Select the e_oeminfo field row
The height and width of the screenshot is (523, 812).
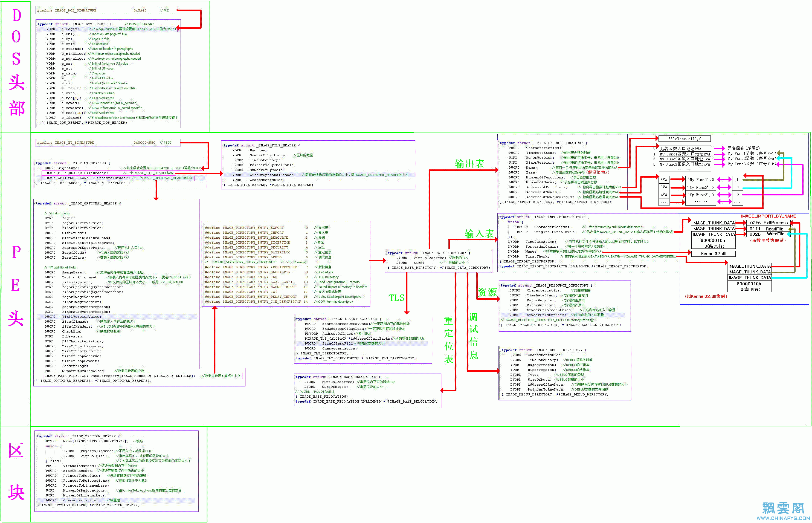(x=94, y=108)
